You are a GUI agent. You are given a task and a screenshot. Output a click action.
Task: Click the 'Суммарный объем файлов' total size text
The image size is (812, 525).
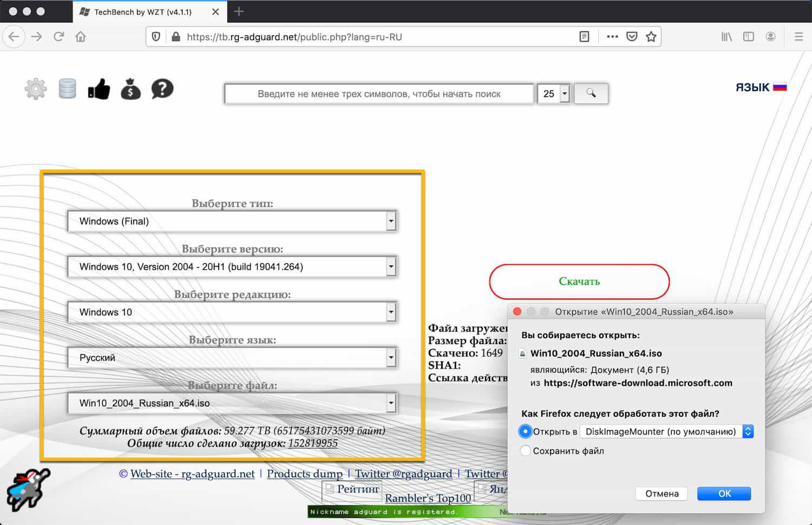(x=232, y=431)
